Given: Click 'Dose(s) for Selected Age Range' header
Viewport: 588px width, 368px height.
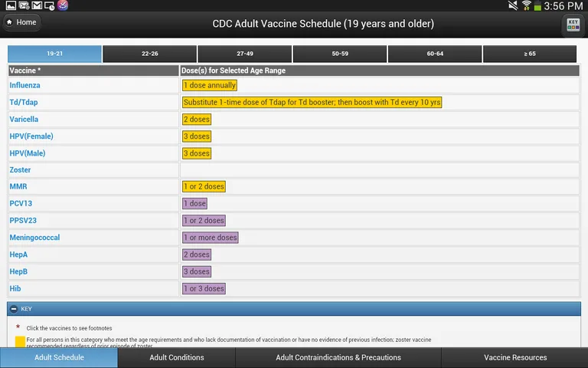Looking at the screenshot, I should click(x=380, y=71).
